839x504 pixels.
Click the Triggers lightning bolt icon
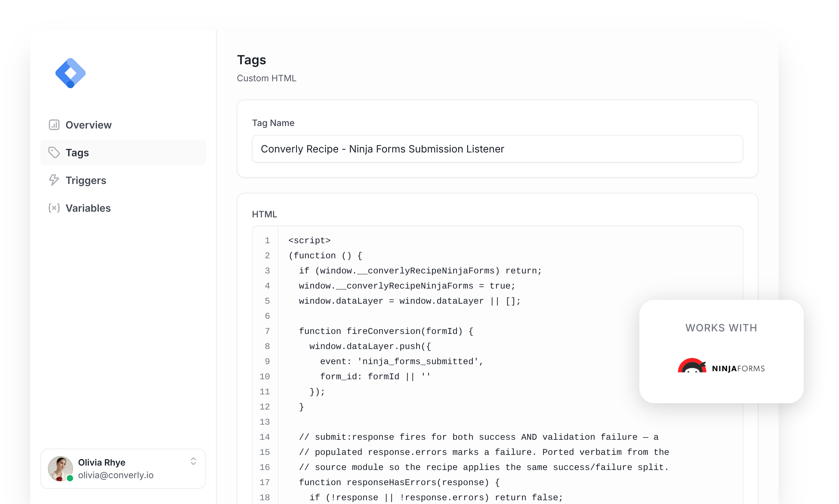(x=54, y=180)
